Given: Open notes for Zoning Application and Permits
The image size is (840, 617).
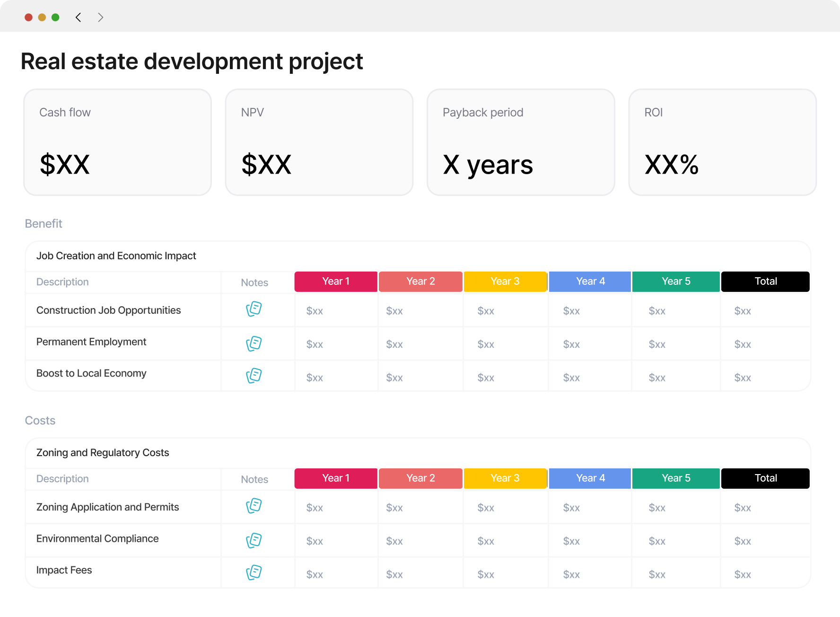Looking at the screenshot, I should pos(254,506).
